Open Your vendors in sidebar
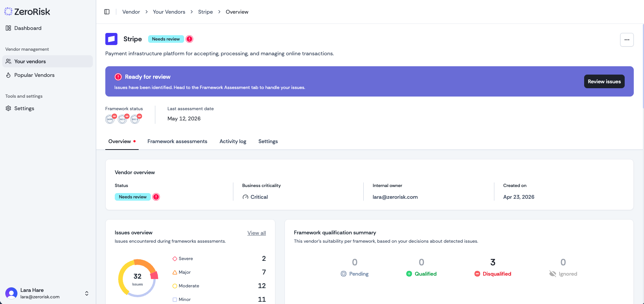Screen dimensions: 644x304 click(47, 61)
